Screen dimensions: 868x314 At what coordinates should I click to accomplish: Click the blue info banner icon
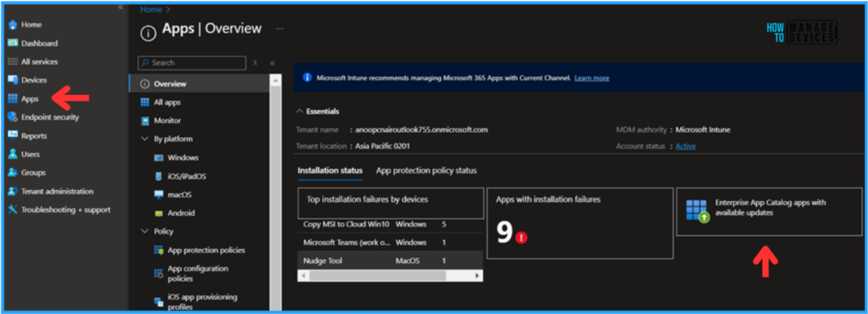[307, 77]
